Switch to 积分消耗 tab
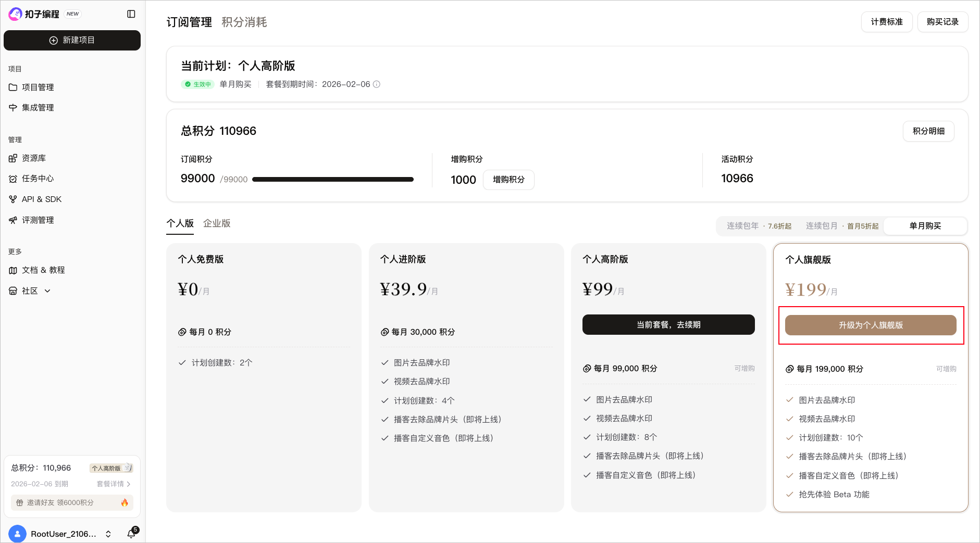 click(x=244, y=22)
